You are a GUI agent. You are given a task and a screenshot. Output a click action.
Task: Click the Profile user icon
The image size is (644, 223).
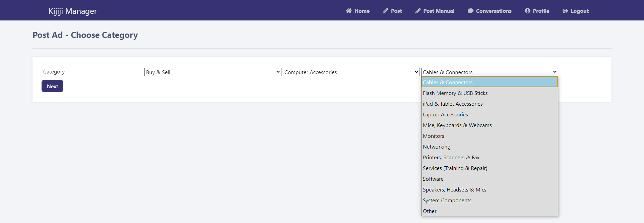click(x=527, y=11)
